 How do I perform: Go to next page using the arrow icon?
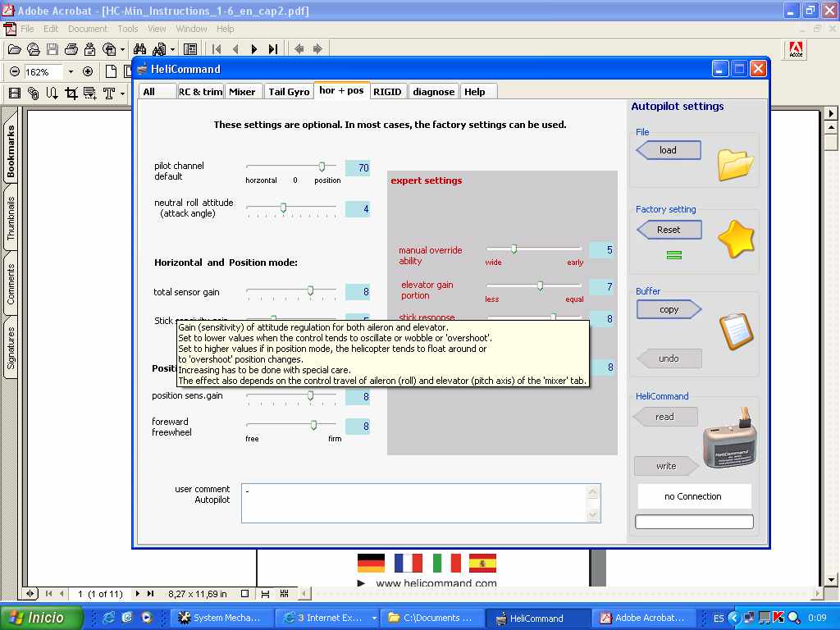(254, 49)
